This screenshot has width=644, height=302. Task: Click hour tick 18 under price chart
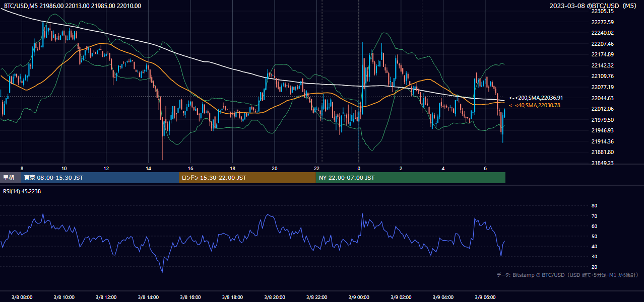[x=232, y=168]
